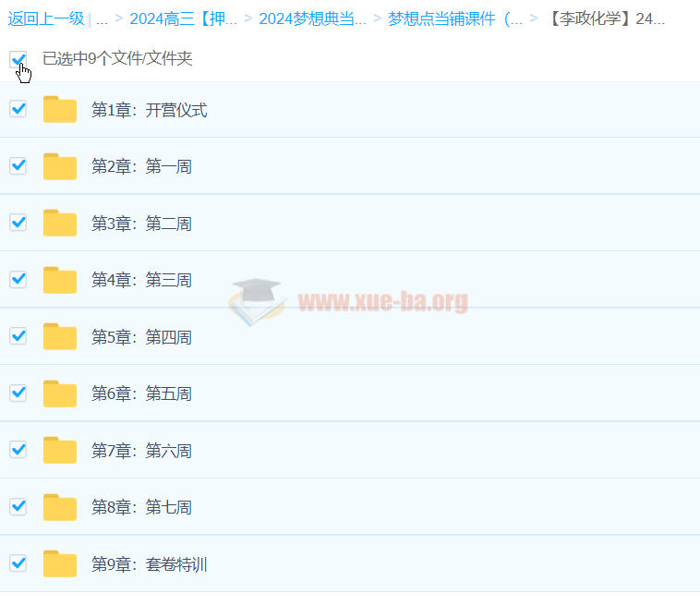Screen dimensions: 700x605
Task: Toggle the 第4章：第三周 checkbox
Action: coord(18,279)
